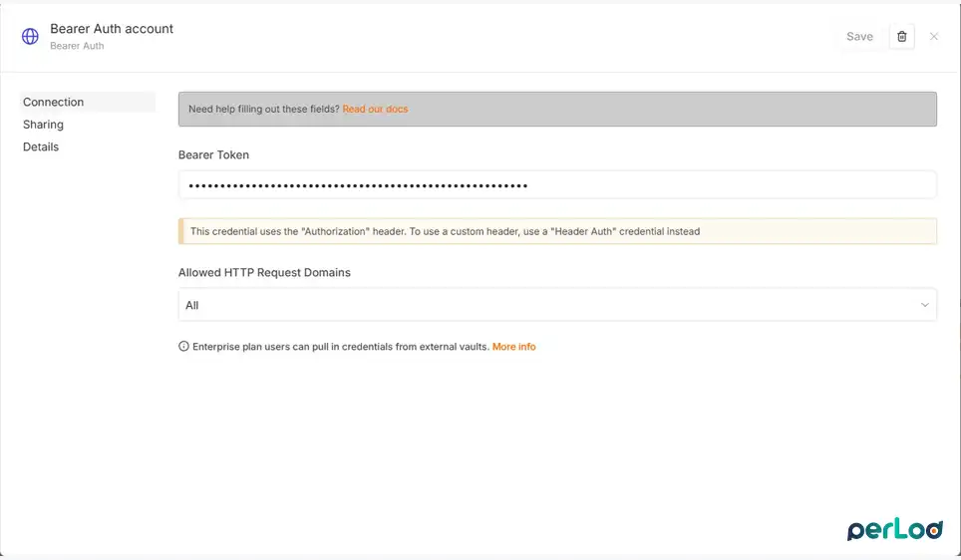Delete credential with the trash icon
The image size is (961, 560).
click(901, 37)
